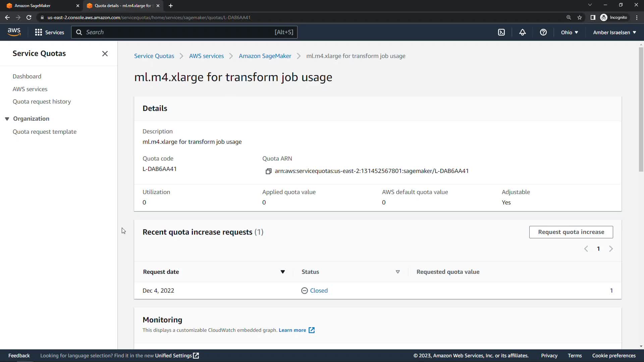
Task: Open Quota request history in sidebar
Action: tap(42, 102)
